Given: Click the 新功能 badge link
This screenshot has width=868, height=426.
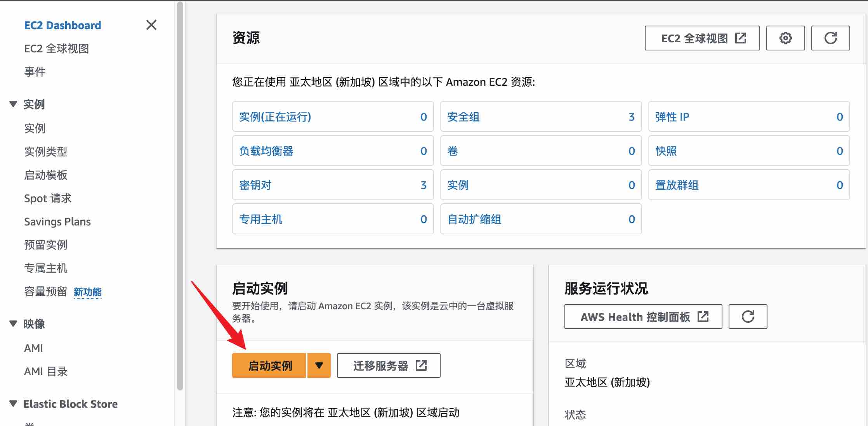Looking at the screenshot, I should coord(88,292).
